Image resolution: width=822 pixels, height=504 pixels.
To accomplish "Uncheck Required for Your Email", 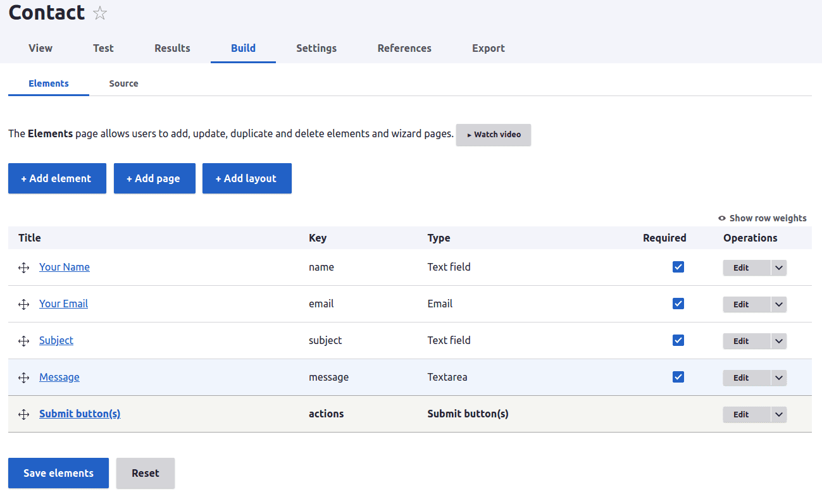I will tap(678, 304).
